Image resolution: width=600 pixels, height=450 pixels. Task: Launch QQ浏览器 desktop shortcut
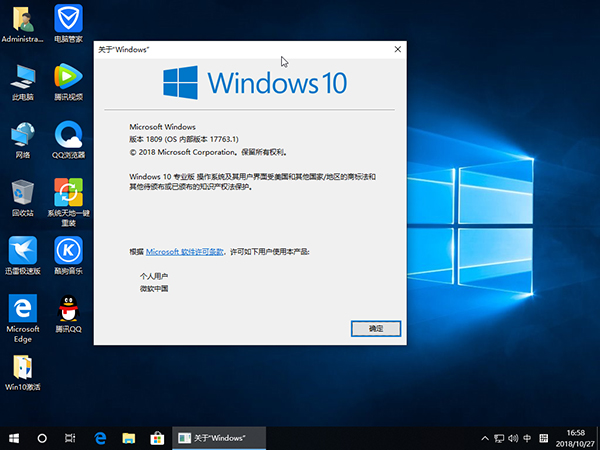point(68,140)
